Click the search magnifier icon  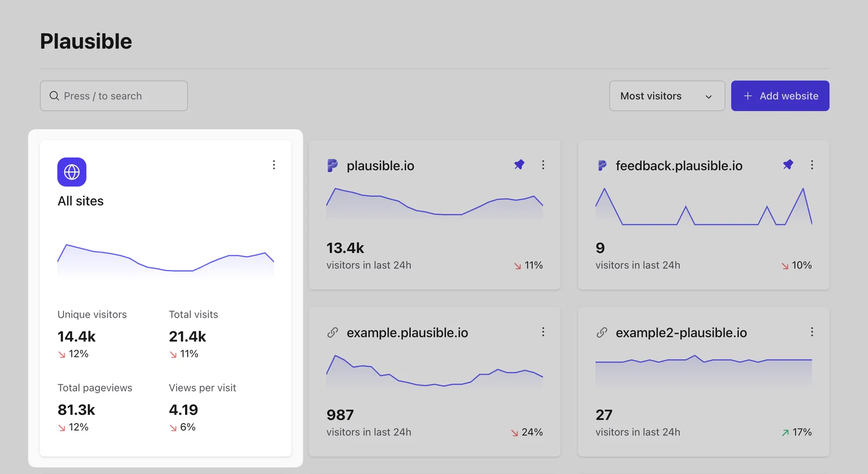tap(54, 96)
